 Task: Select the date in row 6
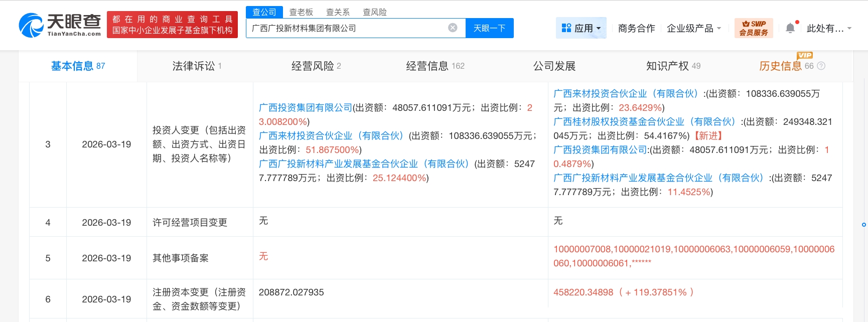pos(106,299)
